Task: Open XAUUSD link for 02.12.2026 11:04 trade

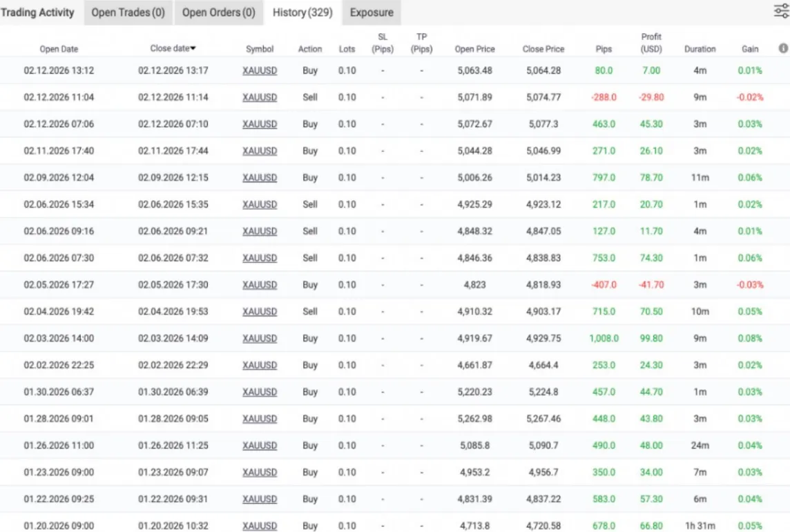Action: tap(260, 97)
